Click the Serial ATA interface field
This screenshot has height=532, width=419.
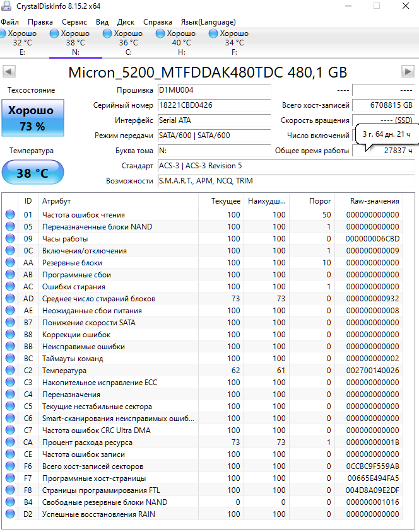(215, 120)
